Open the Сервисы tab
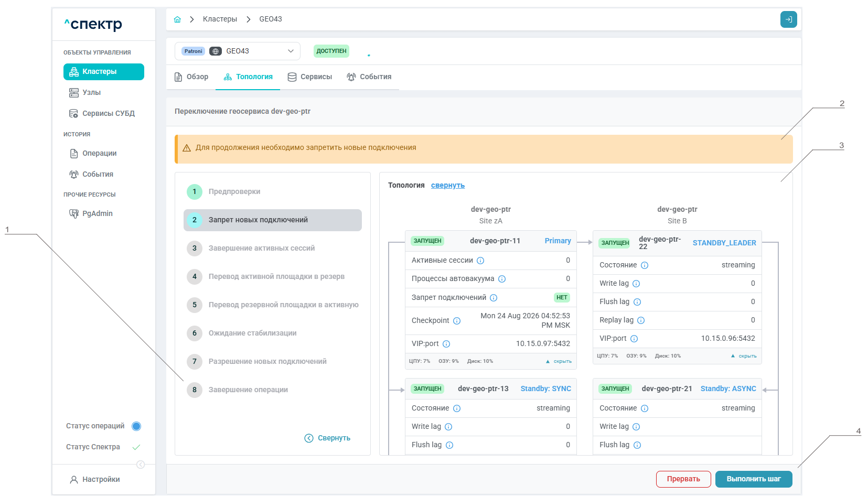 [x=310, y=77]
